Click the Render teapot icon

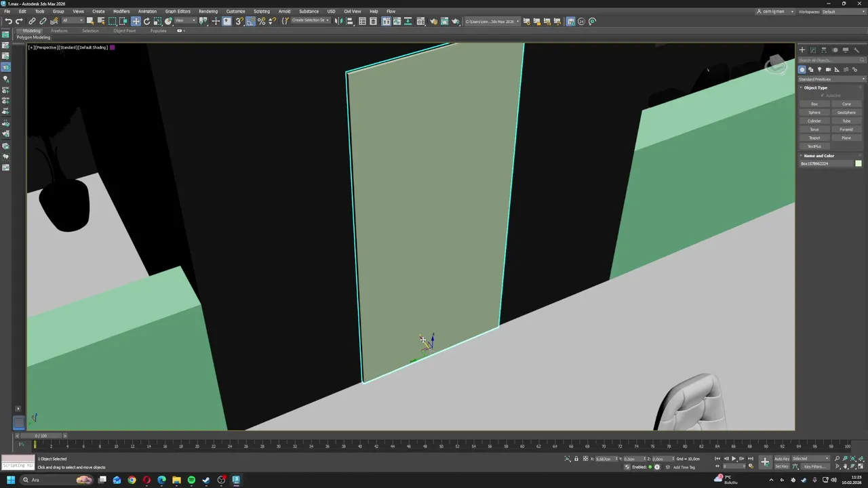coord(455,21)
